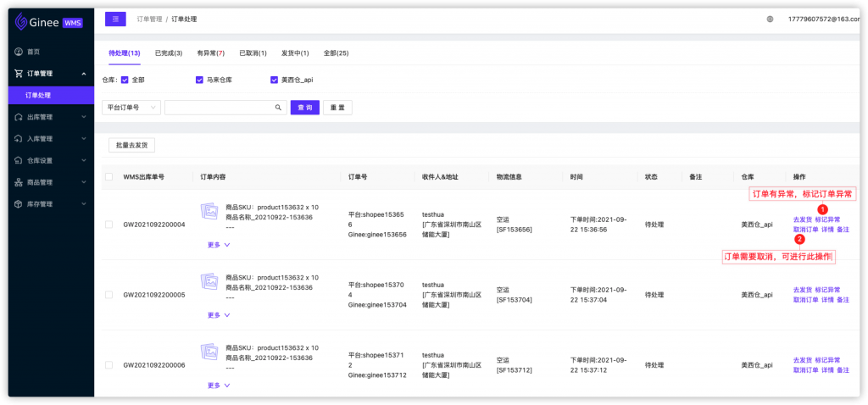The width and height of the screenshot is (868, 405).
Task: Click the 批量去发货 button
Action: pyautogui.click(x=131, y=146)
